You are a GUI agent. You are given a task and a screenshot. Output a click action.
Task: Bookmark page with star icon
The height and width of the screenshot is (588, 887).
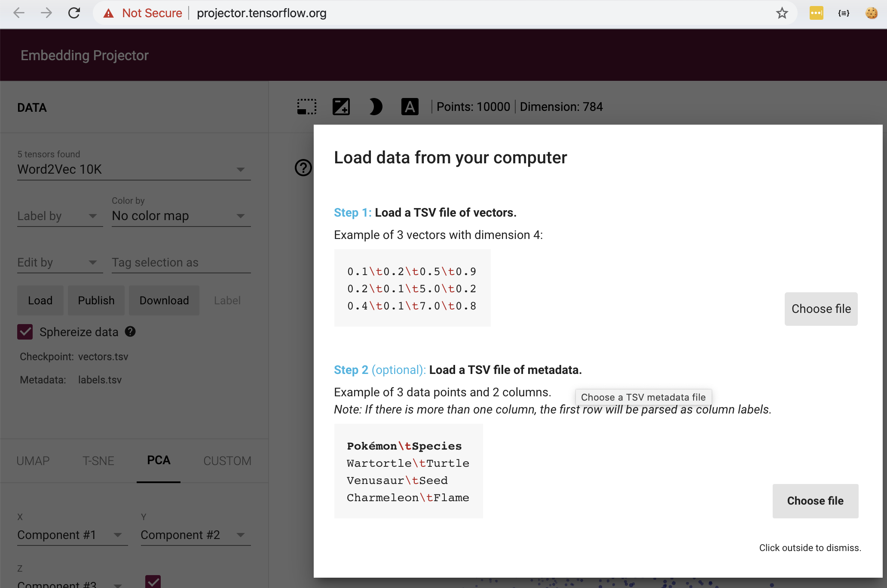pos(782,13)
